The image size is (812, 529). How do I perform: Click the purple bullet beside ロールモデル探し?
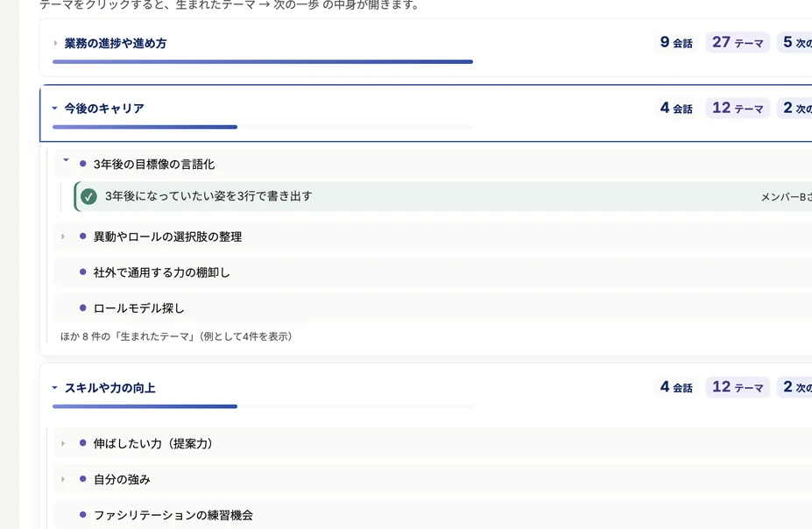point(83,308)
